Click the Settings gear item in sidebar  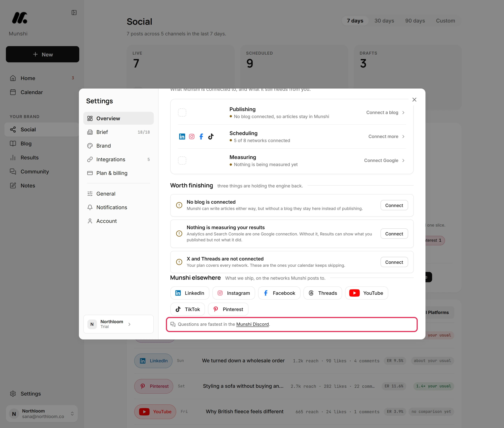pos(42,394)
